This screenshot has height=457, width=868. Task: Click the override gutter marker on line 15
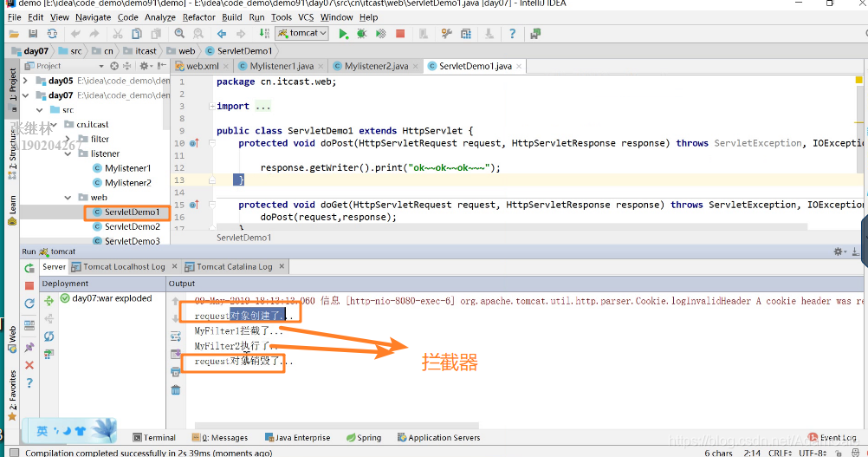pyautogui.click(x=194, y=205)
